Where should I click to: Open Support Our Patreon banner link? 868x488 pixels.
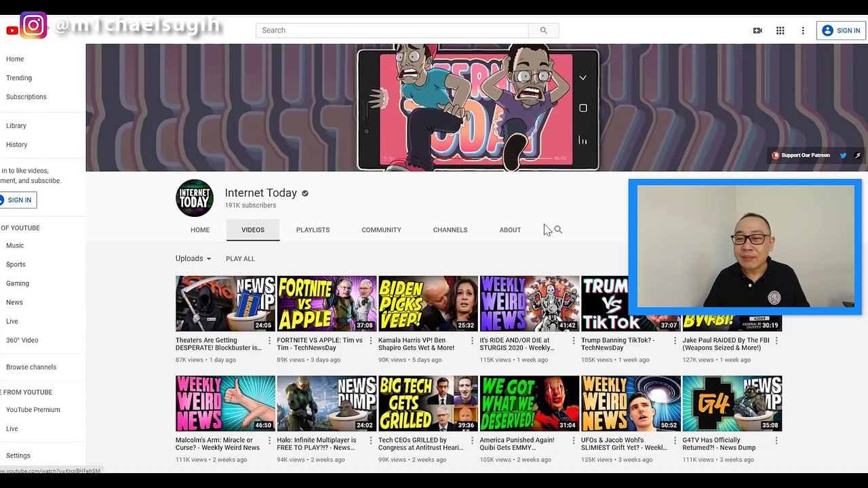(x=801, y=155)
